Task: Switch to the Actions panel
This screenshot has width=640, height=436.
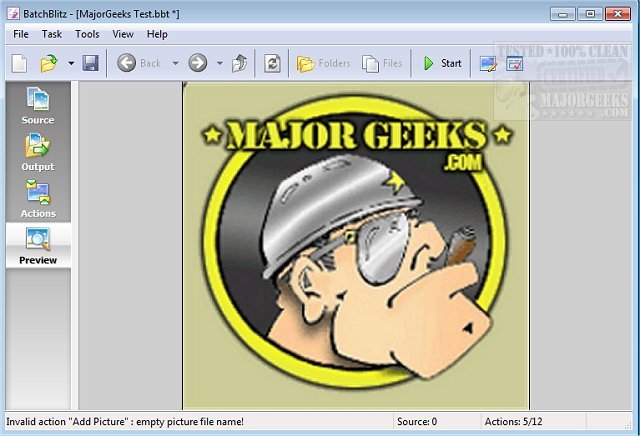Action: point(38,199)
